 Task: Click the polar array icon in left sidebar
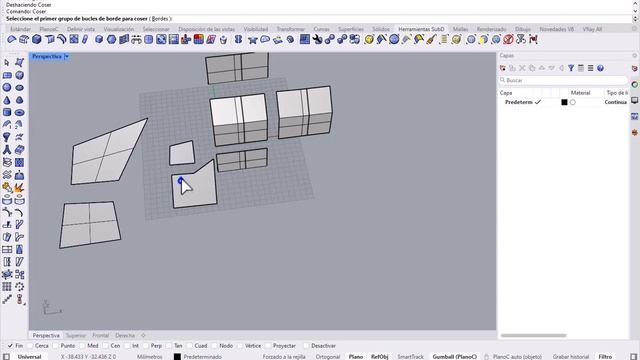click(x=19, y=287)
